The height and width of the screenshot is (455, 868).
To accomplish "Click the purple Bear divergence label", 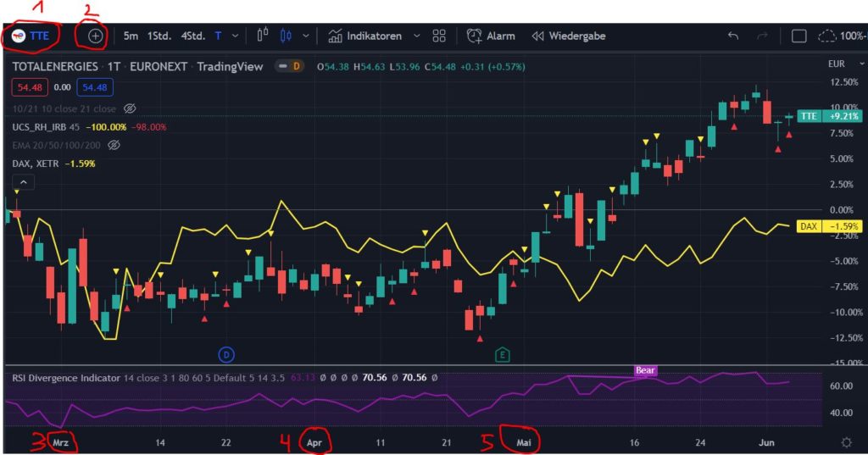I will pyautogui.click(x=645, y=370).
